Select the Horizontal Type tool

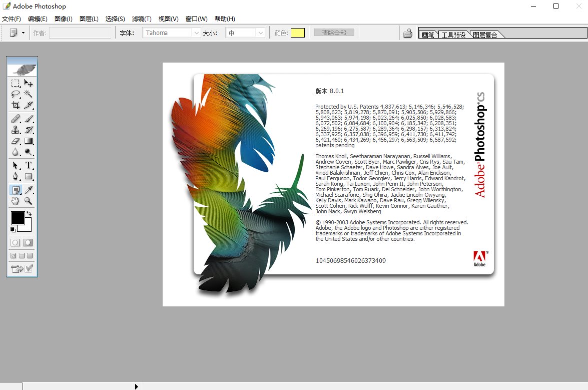point(29,165)
